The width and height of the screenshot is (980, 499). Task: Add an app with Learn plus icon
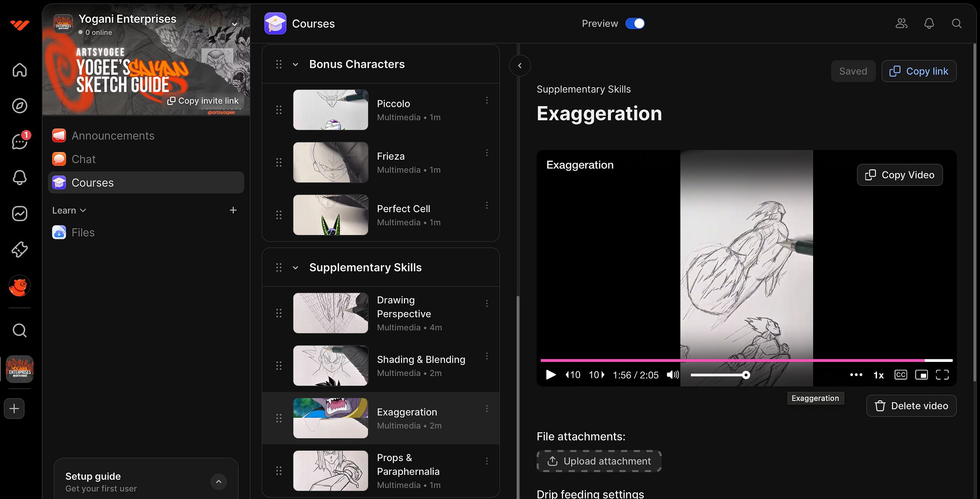pyautogui.click(x=233, y=210)
